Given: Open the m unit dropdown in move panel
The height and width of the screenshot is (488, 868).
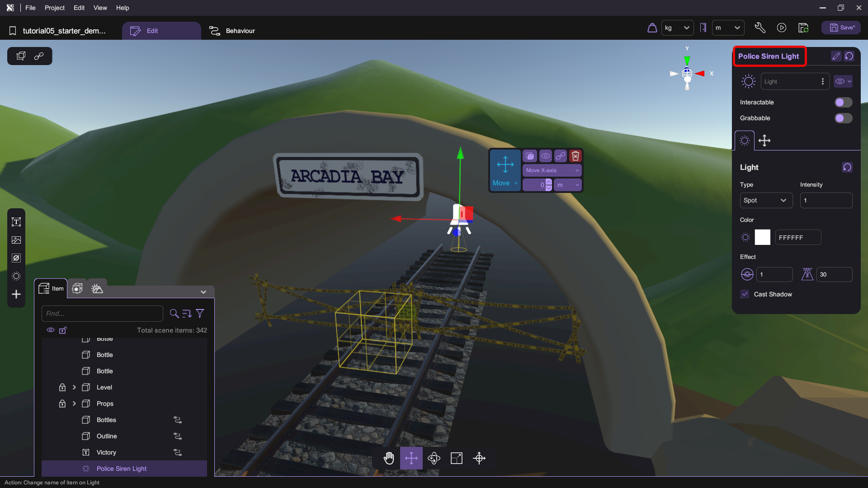Looking at the screenshot, I should tap(568, 185).
